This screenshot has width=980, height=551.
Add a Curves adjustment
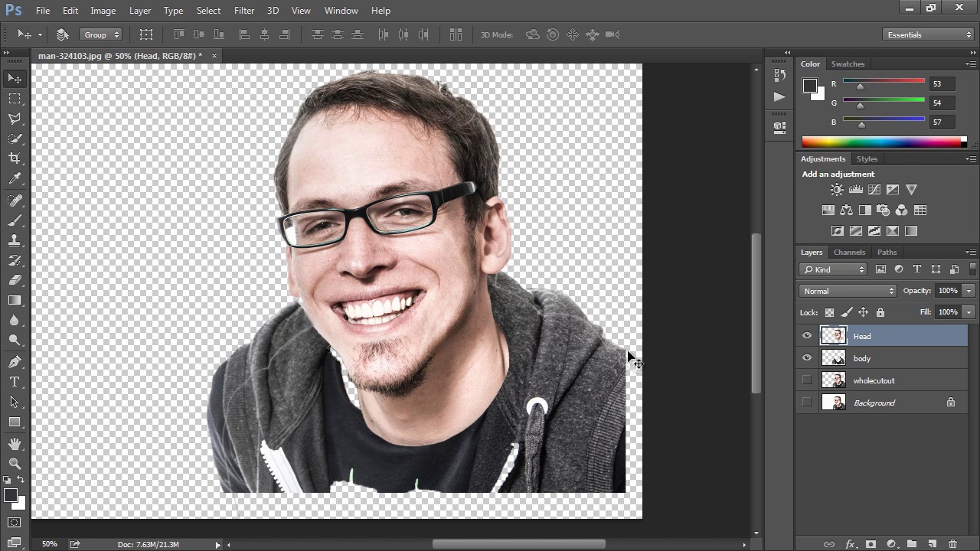coord(874,189)
